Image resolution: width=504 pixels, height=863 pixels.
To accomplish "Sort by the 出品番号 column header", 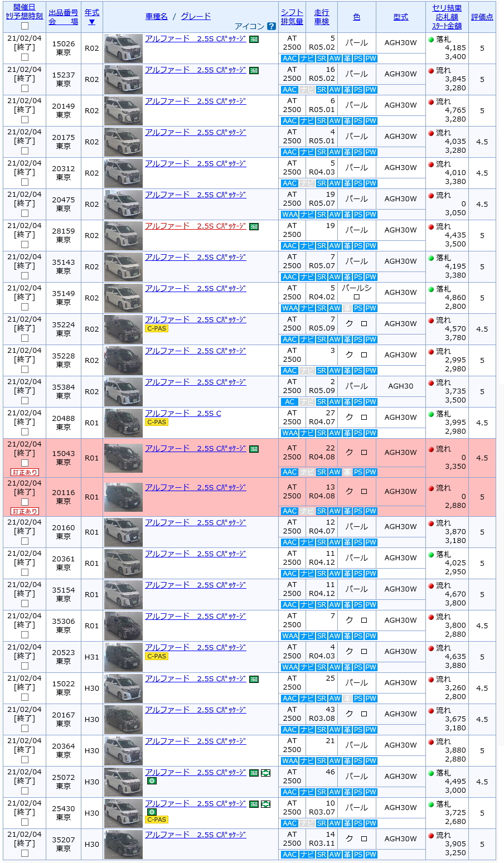I will coord(64,13).
